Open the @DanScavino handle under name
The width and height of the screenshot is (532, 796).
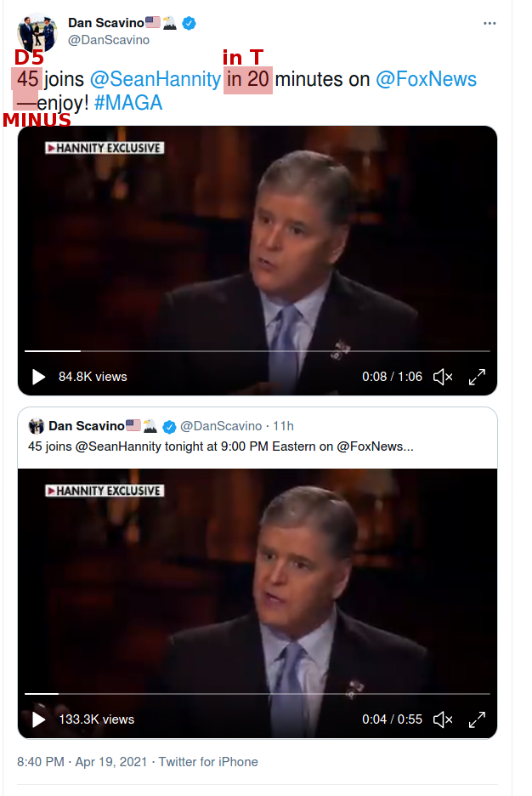pyautogui.click(x=109, y=40)
